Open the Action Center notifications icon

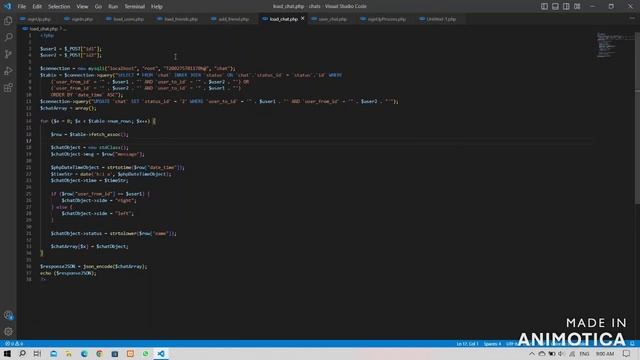(627, 354)
